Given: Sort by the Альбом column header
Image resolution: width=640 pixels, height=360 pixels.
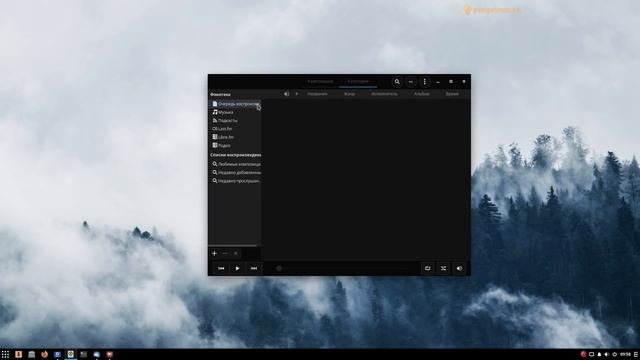Looking at the screenshot, I should click(x=422, y=94).
